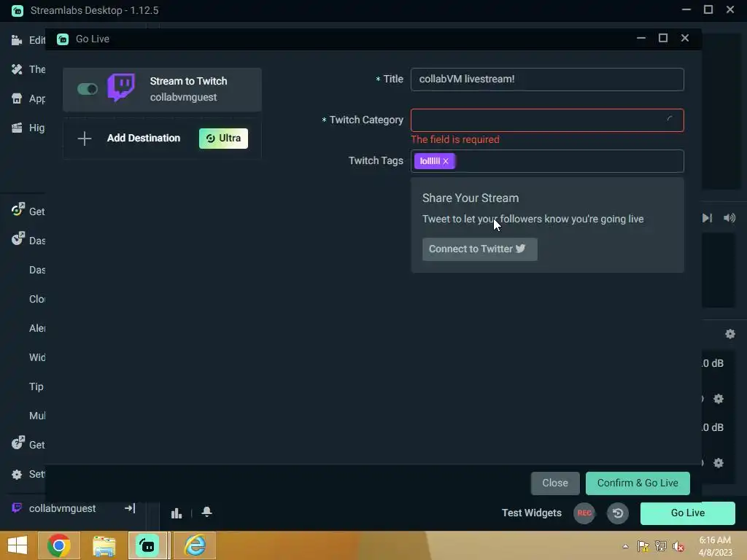Click the skip-to-end icon at right
Image resolution: width=747 pixels, height=560 pixels.
(707, 218)
